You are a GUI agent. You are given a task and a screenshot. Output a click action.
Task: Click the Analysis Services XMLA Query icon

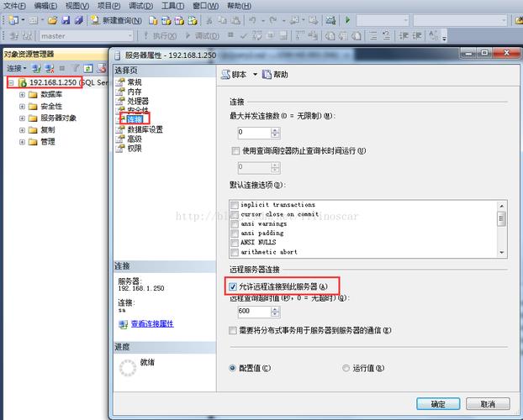[x=192, y=21]
